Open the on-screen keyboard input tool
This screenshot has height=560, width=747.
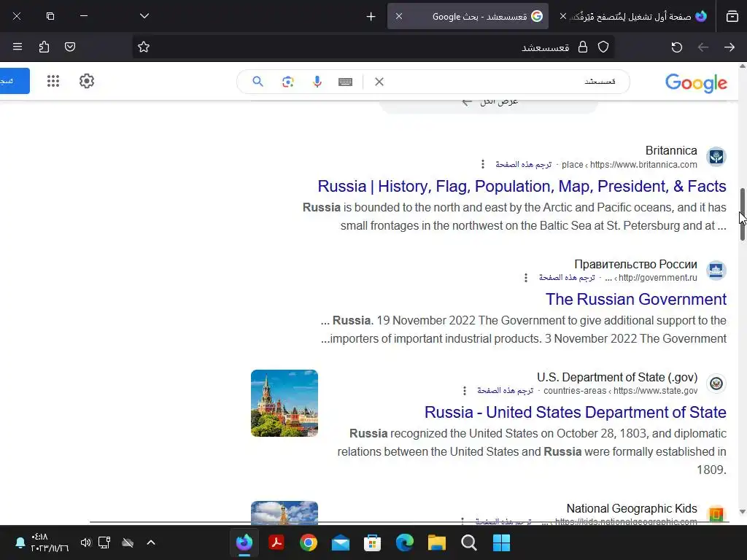(x=345, y=82)
